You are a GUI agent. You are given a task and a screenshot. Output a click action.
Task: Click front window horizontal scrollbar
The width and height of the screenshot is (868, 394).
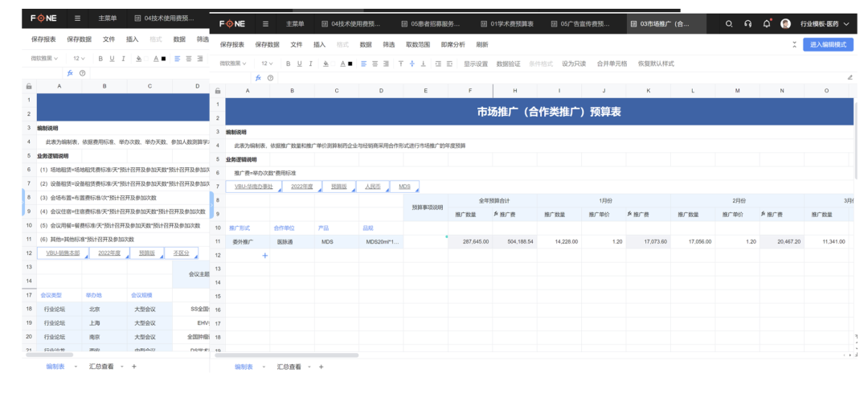[287, 355]
